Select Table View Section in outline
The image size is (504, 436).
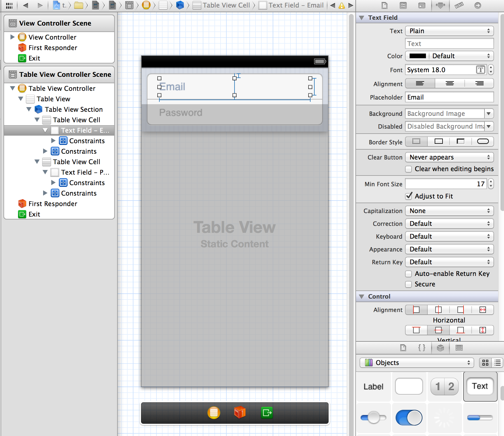pyautogui.click(x=73, y=109)
